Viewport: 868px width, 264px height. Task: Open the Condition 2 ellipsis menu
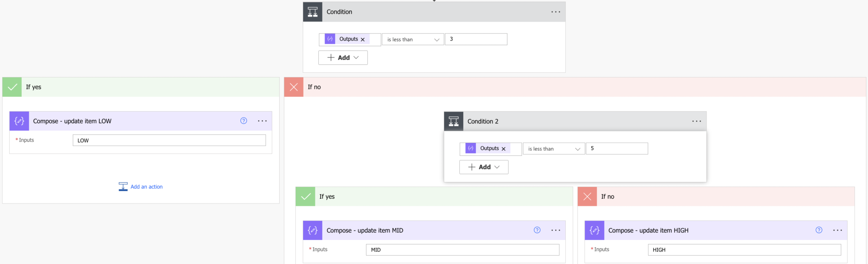pyautogui.click(x=696, y=121)
